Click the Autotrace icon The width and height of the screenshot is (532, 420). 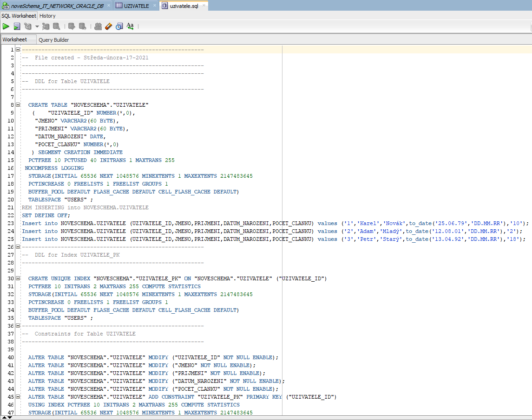tap(46, 26)
